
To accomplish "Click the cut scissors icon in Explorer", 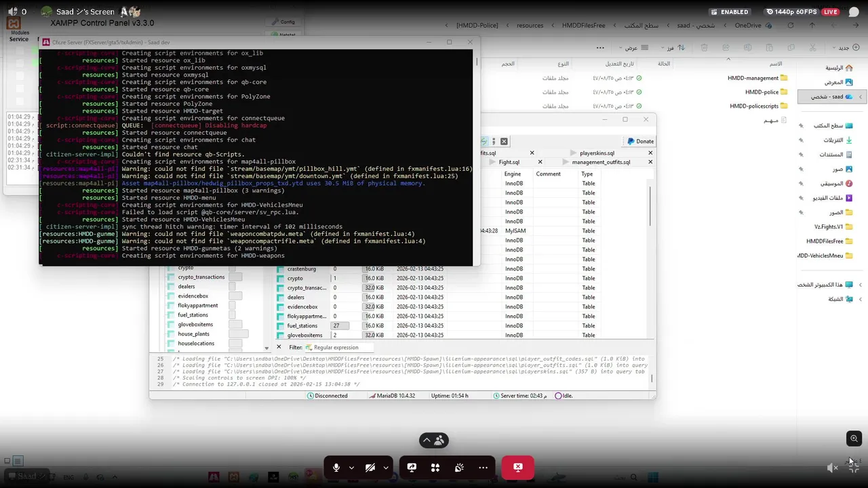I will pyautogui.click(x=812, y=47).
